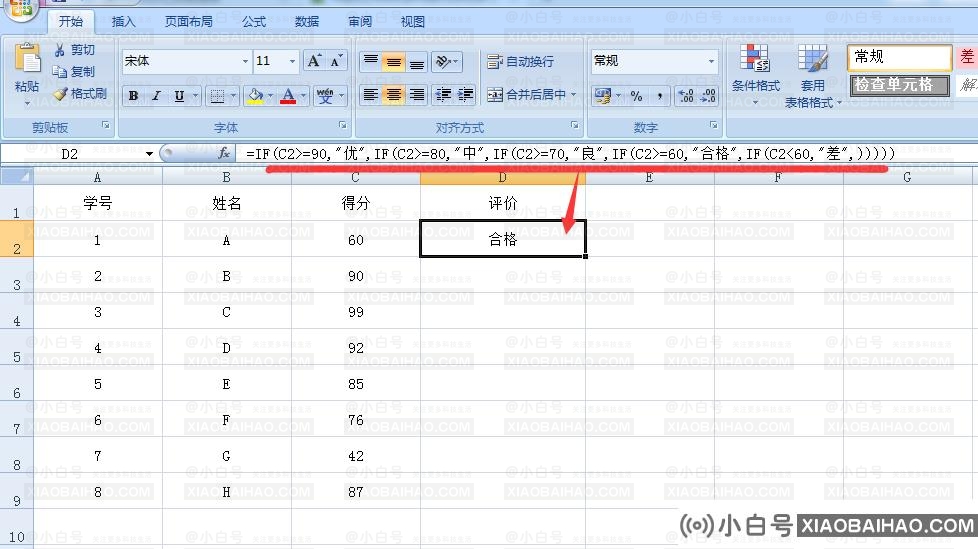Increase decimal places icon
Viewport: 978px width, 549px height.
tap(686, 95)
